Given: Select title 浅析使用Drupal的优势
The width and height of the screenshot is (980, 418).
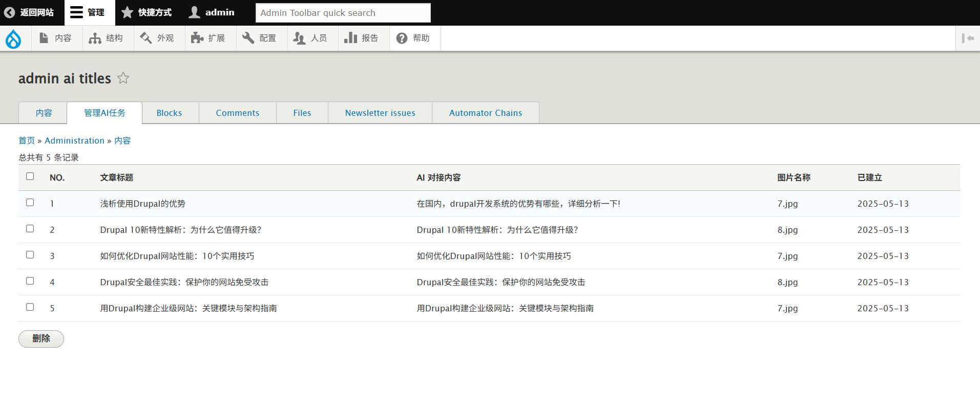Looking at the screenshot, I should click(x=142, y=204).
